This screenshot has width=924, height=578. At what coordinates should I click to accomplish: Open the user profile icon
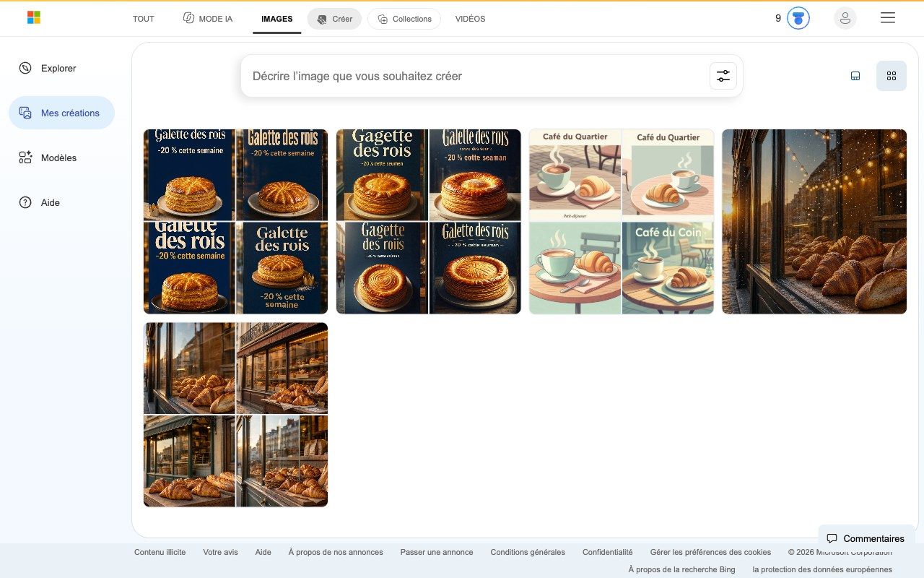pos(845,18)
